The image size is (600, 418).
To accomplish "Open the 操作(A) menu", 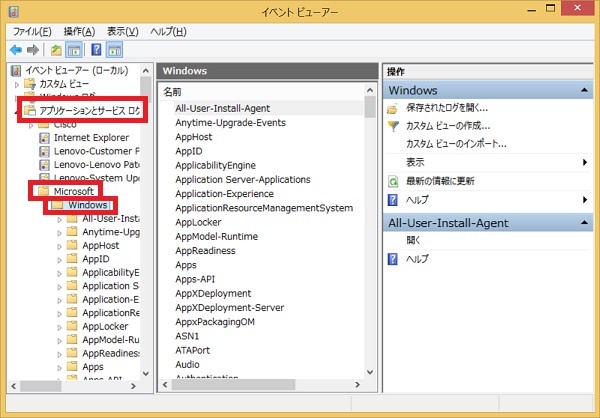I will point(79,31).
